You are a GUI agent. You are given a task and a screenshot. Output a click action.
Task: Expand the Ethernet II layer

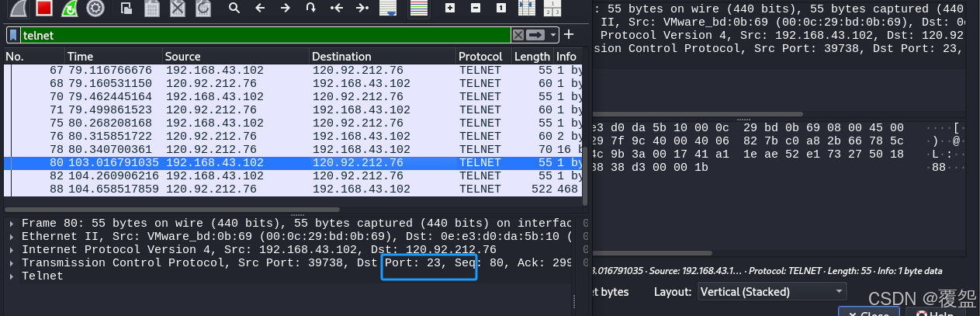12,237
